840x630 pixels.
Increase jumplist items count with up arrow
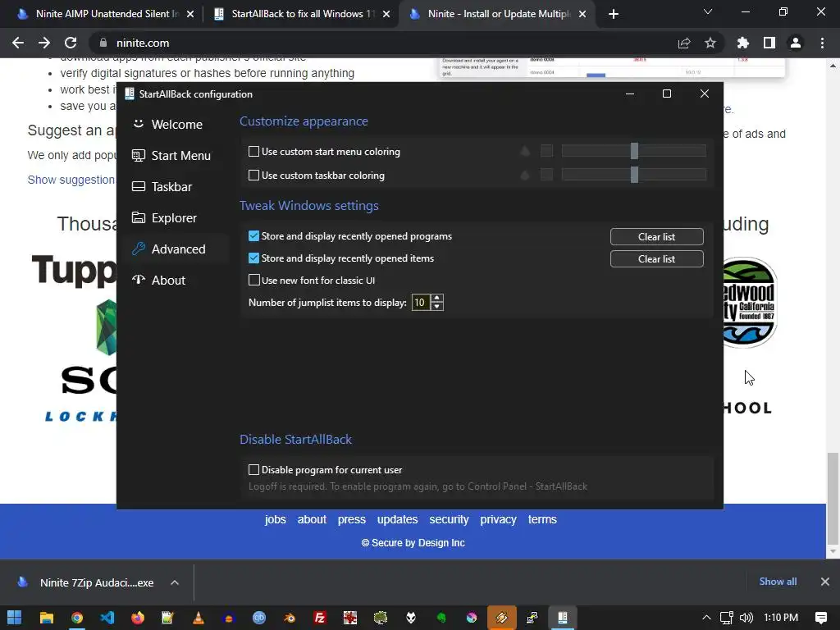(x=437, y=299)
